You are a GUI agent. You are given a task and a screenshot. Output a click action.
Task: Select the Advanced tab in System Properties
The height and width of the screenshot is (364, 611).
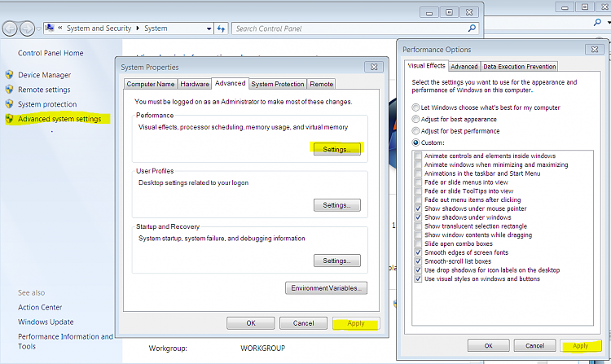coord(230,83)
